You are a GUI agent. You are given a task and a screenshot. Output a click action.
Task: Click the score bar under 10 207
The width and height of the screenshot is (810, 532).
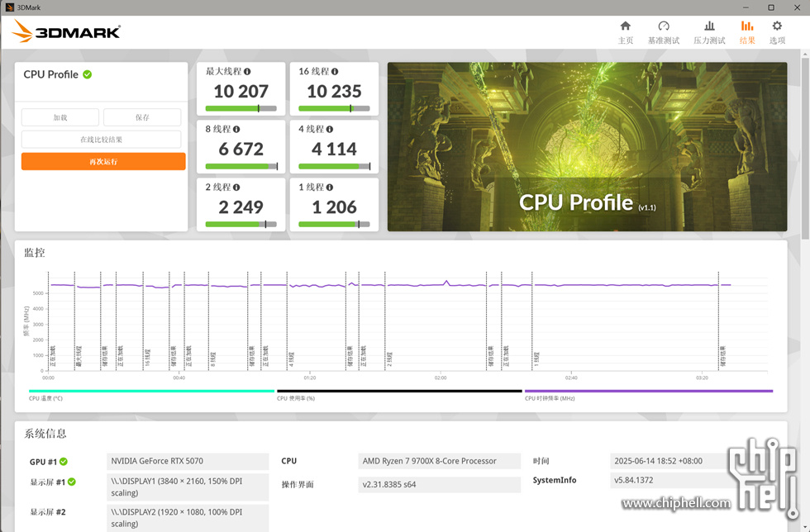click(241, 108)
